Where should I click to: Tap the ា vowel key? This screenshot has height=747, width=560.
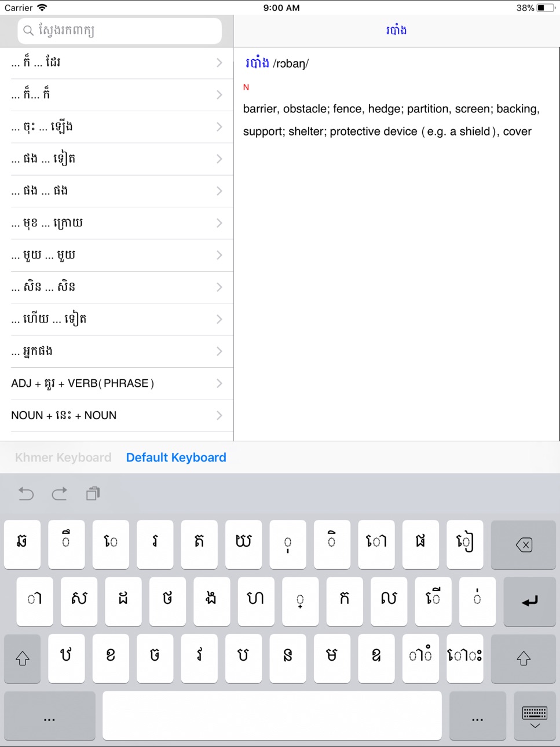pyautogui.click(x=35, y=601)
